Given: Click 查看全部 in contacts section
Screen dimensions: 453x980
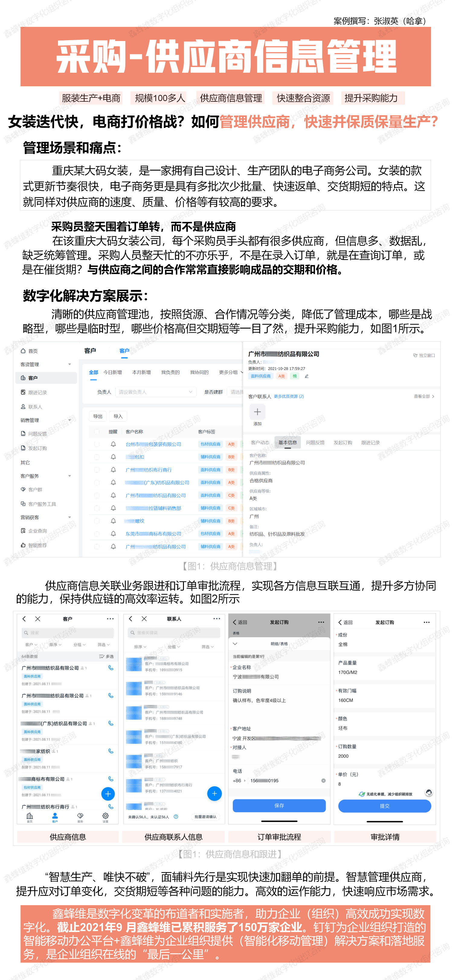Looking at the screenshot, I should (424, 396).
